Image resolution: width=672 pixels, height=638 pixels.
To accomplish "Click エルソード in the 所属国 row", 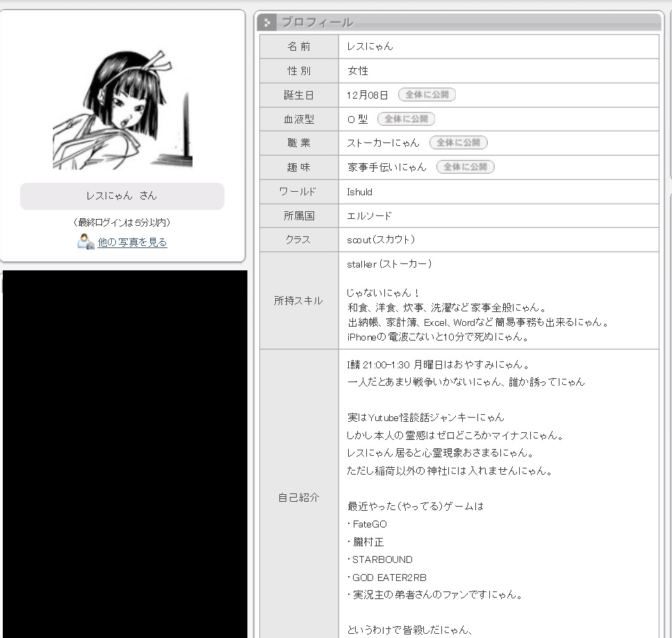I will [369, 216].
